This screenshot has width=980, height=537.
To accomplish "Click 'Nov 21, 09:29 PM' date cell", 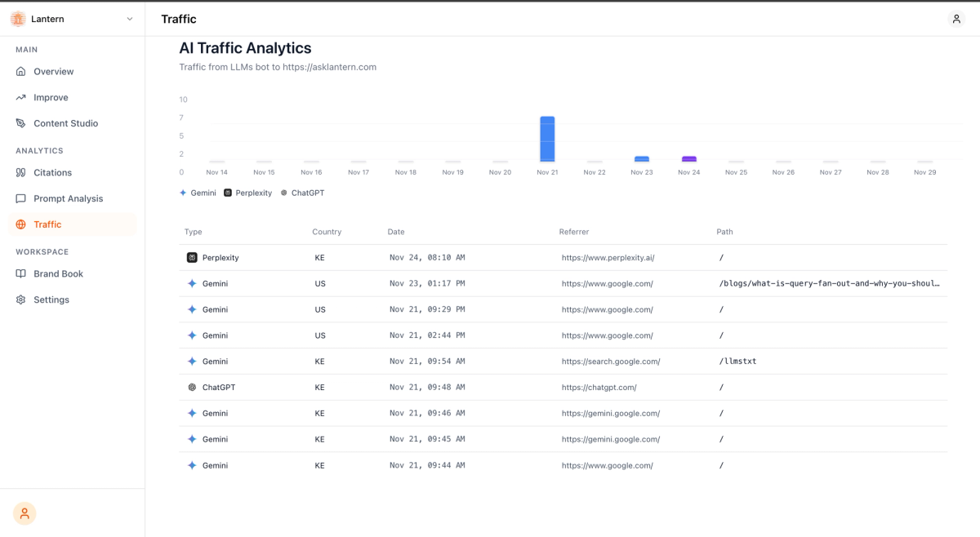I will [427, 310].
